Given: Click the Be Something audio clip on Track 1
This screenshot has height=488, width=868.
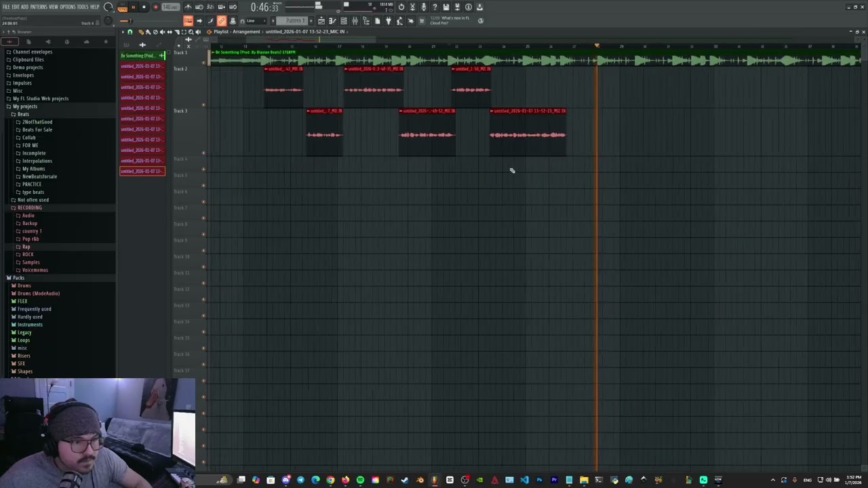Looking at the screenshot, I should (536, 58).
